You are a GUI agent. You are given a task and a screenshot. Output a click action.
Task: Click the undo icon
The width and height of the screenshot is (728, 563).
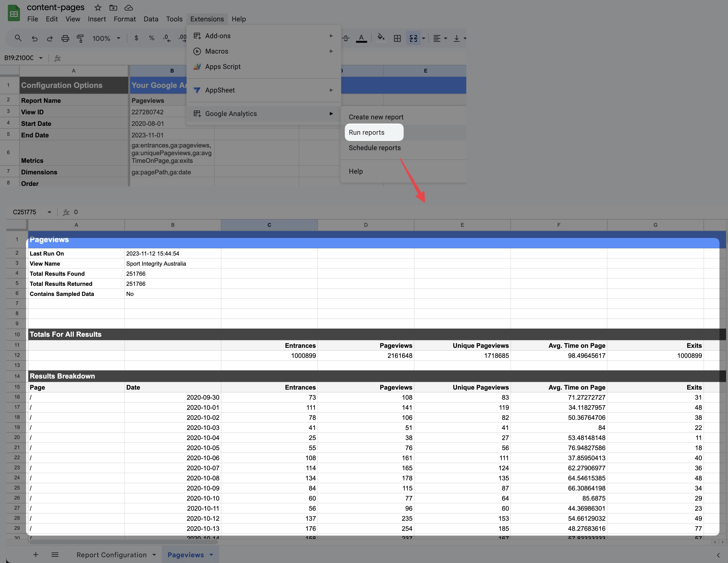(34, 38)
